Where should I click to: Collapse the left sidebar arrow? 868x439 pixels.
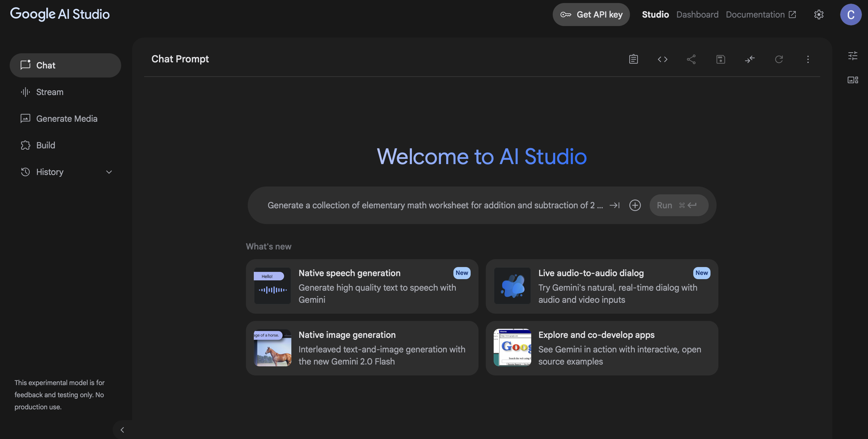coord(122,430)
